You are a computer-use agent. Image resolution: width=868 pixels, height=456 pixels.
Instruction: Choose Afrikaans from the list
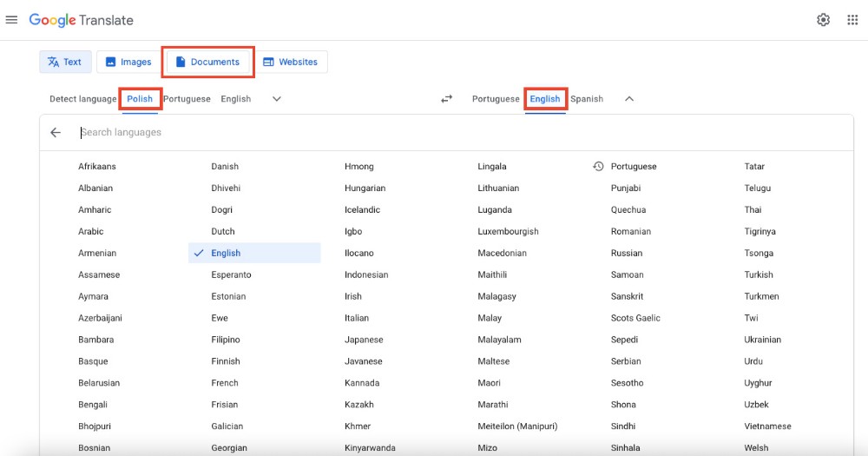pyautogui.click(x=97, y=166)
